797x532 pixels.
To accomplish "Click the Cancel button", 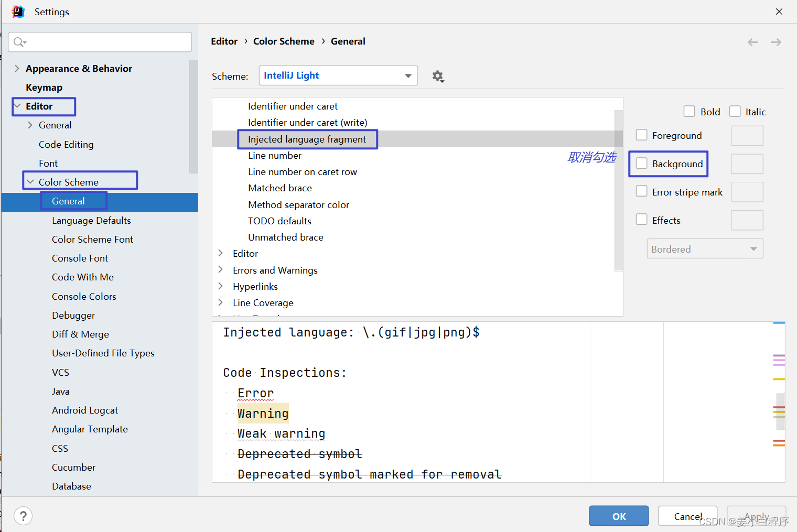I will click(687, 516).
